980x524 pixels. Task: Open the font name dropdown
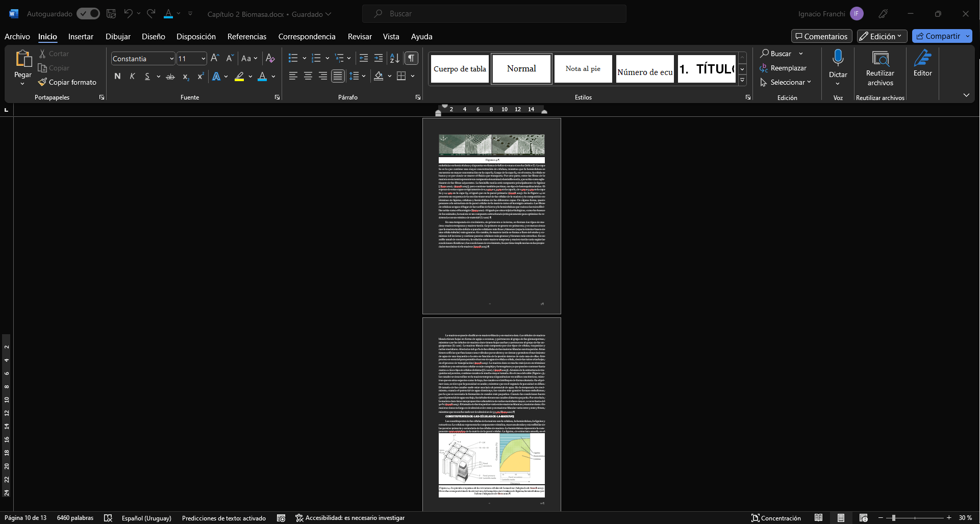(172, 59)
